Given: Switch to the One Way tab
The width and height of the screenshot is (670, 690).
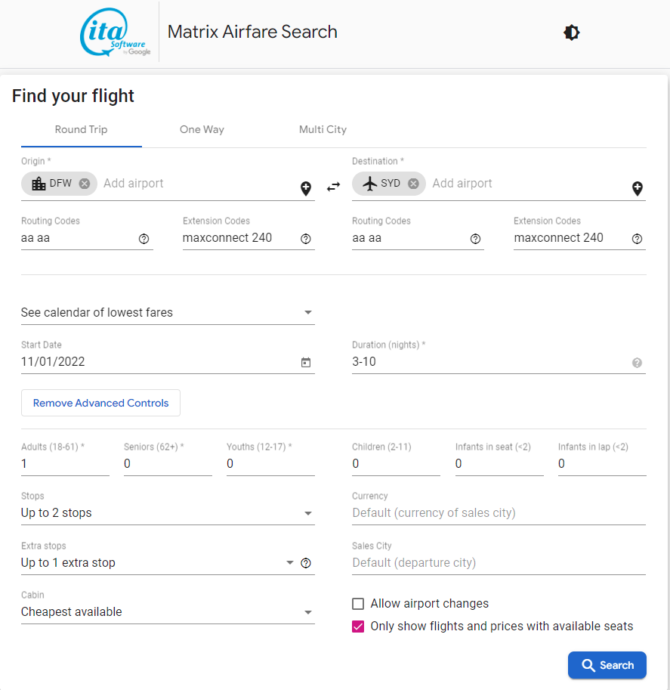Looking at the screenshot, I should [x=202, y=130].
